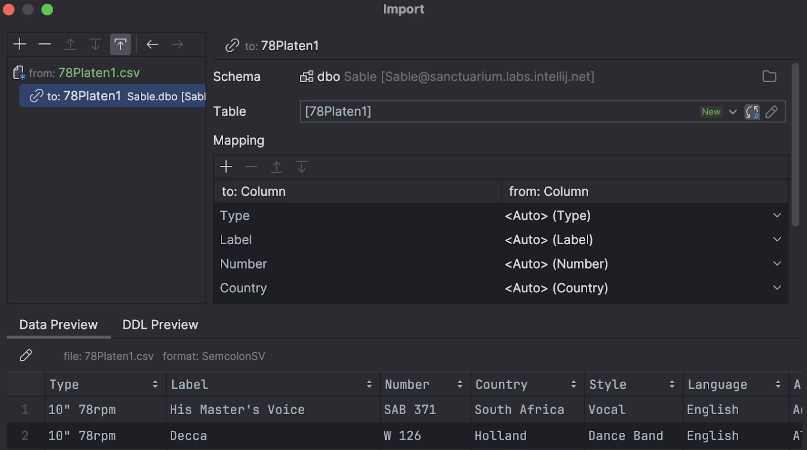This screenshot has width=807, height=450.
Task: Click the link icon in the tree target row
Action: [36, 96]
